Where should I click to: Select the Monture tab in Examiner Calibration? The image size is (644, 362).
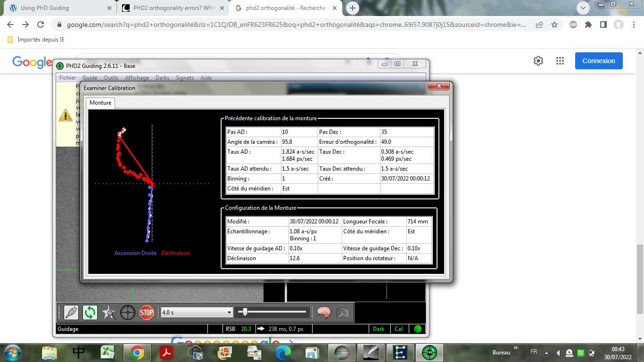pyautogui.click(x=100, y=103)
